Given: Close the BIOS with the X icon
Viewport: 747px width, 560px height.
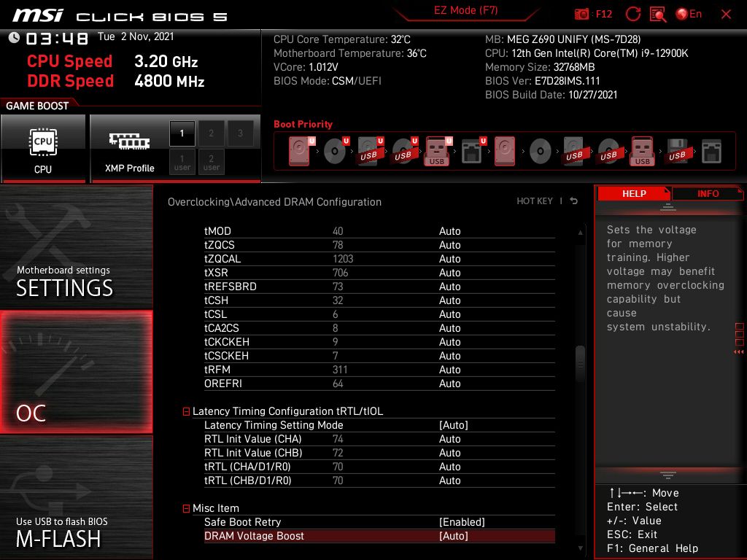Looking at the screenshot, I should click(x=726, y=15).
